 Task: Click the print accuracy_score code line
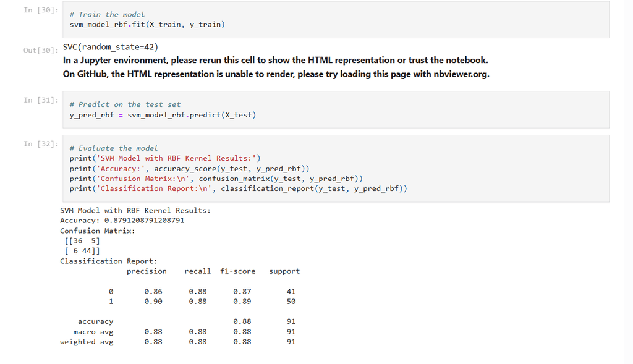click(189, 168)
